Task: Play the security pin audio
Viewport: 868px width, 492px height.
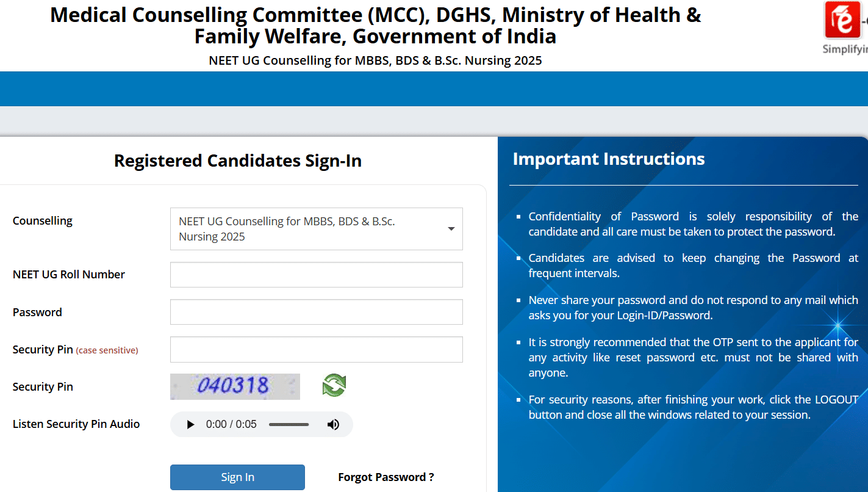Action: pyautogui.click(x=190, y=424)
